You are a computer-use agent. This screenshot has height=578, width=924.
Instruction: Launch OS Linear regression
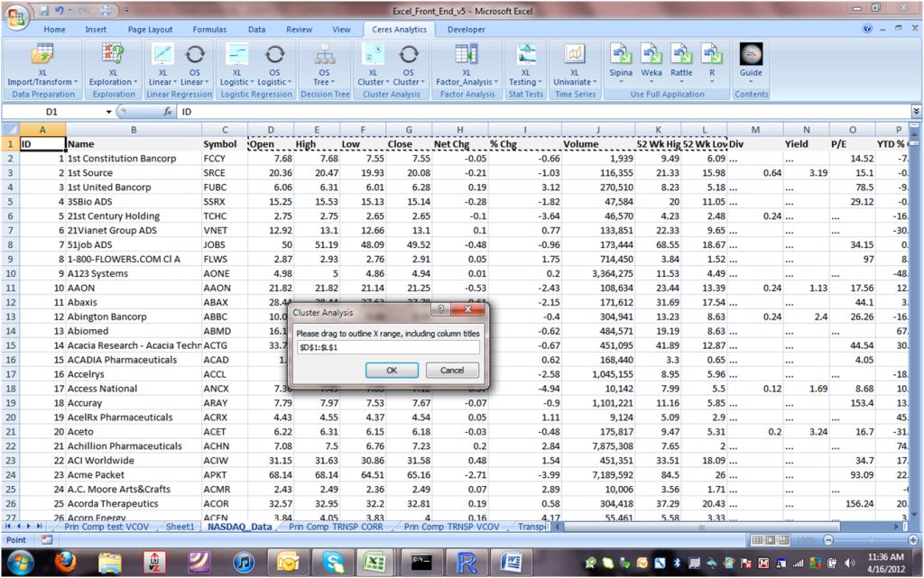click(195, 65)
